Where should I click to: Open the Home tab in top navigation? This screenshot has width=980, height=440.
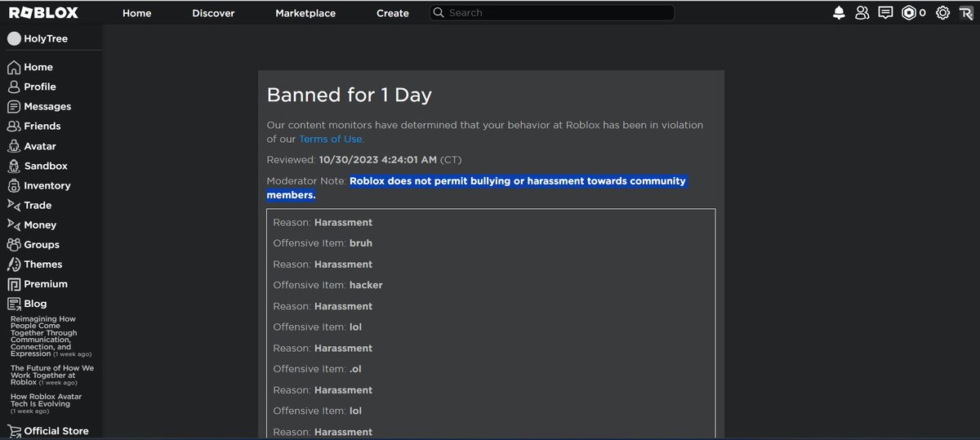136,13
